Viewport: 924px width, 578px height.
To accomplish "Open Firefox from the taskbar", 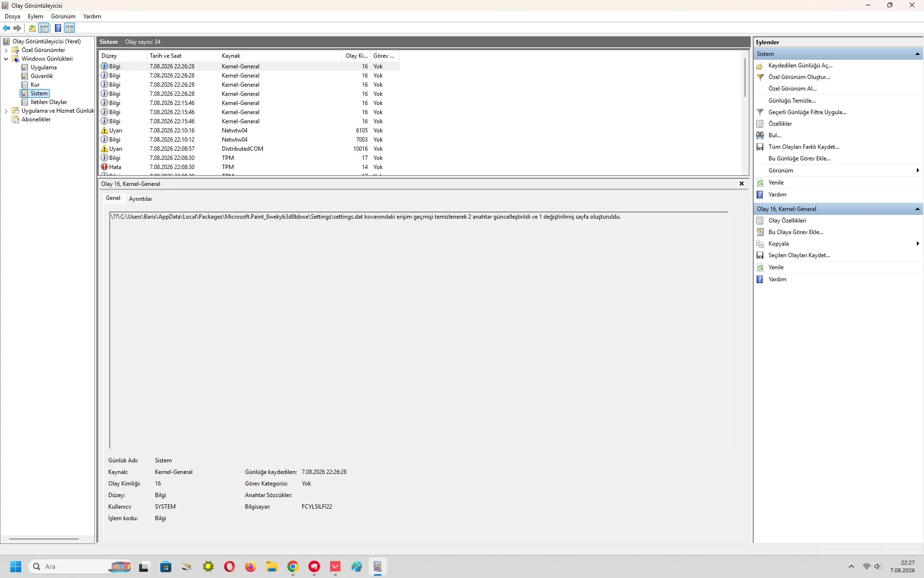I will pyautogui.click(x=250, y=566).
